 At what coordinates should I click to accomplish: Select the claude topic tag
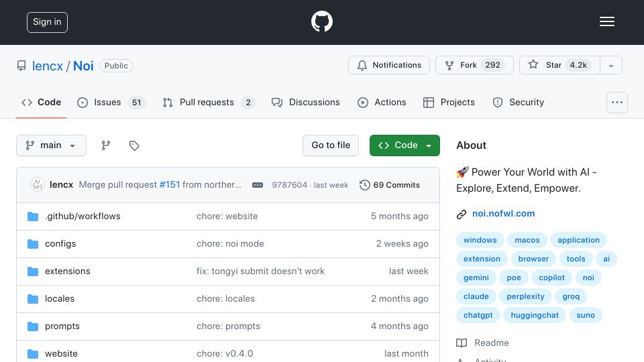click(x=476, y=296)
